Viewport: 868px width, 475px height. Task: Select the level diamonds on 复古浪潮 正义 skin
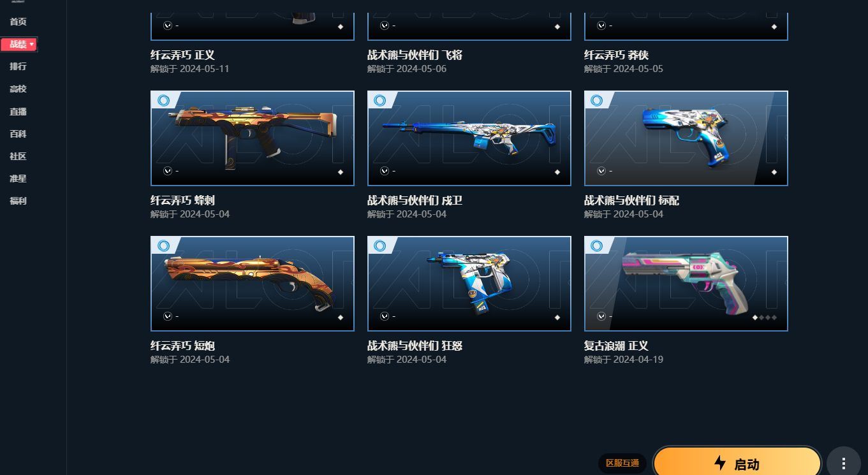(x=765, y=317)
